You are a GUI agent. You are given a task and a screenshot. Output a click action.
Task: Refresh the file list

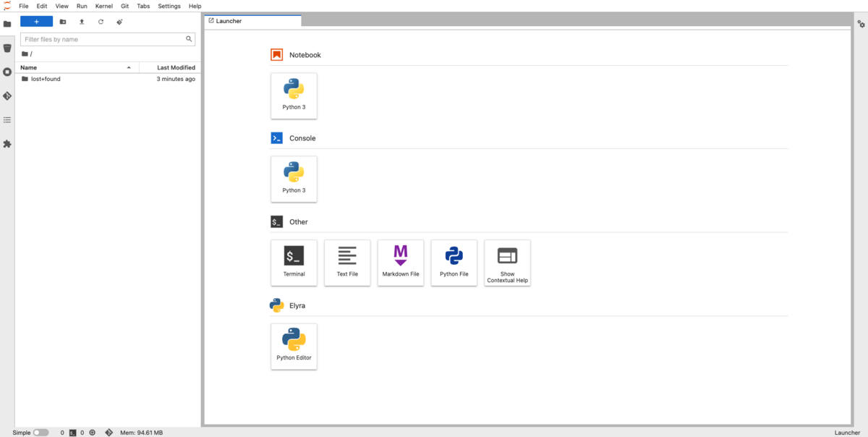101,22
